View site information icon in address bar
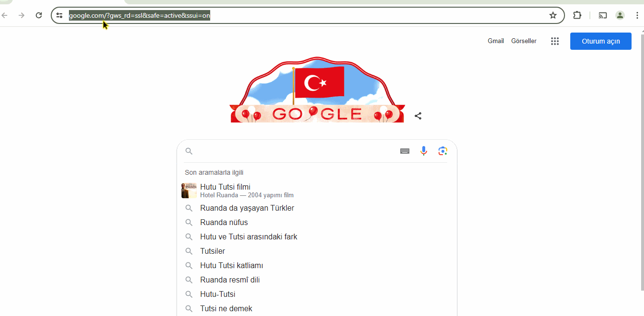The height and width of the screenshot is (316, 644). pos(59,15)
